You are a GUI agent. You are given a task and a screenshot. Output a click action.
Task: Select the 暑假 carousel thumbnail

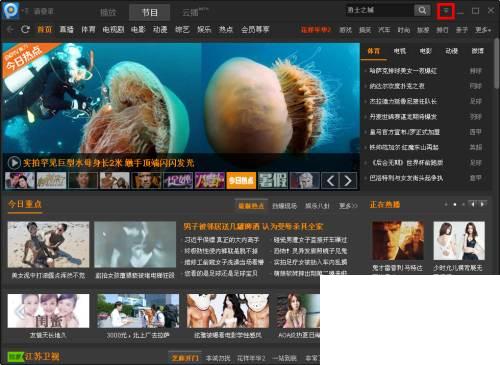(273, 181)
